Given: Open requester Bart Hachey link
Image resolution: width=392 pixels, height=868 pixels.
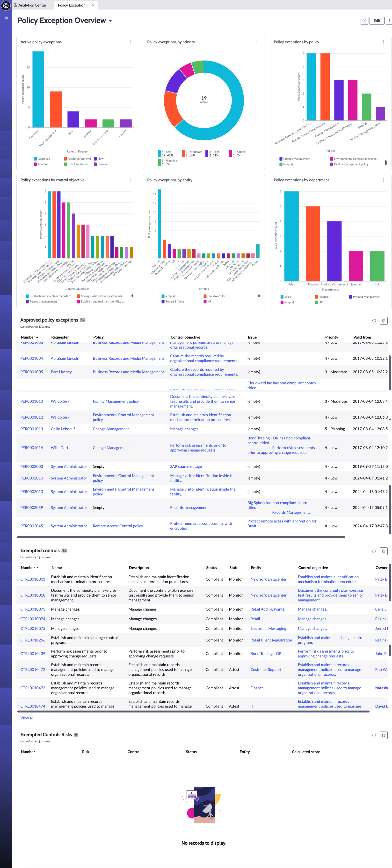Looking at the screenshot, I should pos(61,372).
